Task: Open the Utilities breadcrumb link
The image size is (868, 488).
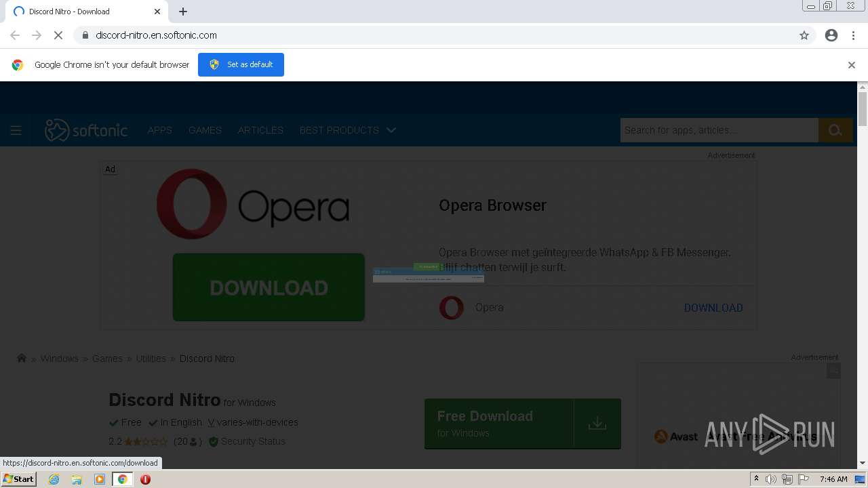Action: (151, 359)
